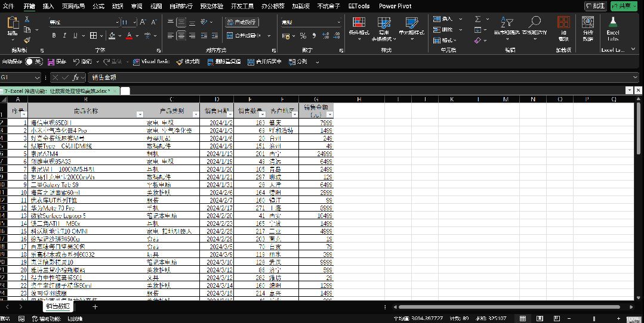Toggle align left
Screen dimensions: 644x323
coord(171,36)
